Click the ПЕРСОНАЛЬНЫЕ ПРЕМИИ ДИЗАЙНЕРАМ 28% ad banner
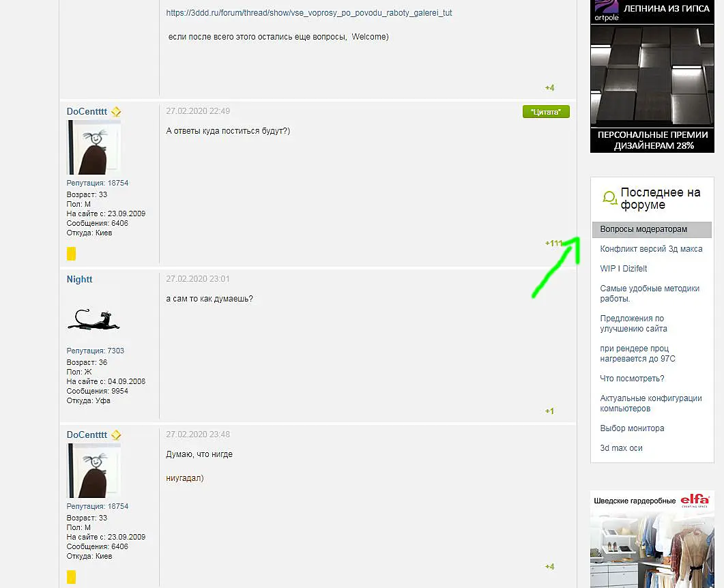The width and height of the screenshot is (724, 588). click(652, 141)
